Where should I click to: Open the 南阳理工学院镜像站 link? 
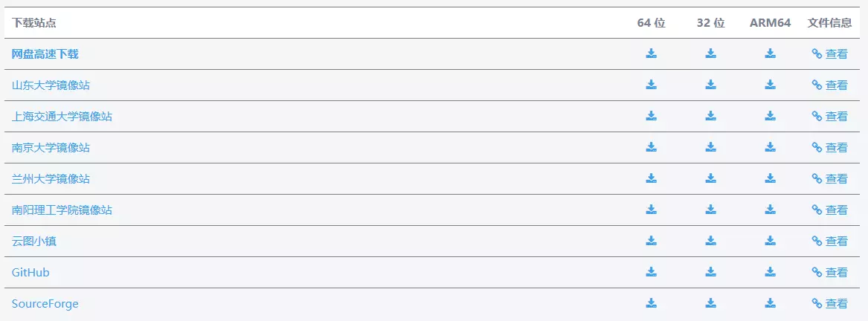tap(62, 210)
